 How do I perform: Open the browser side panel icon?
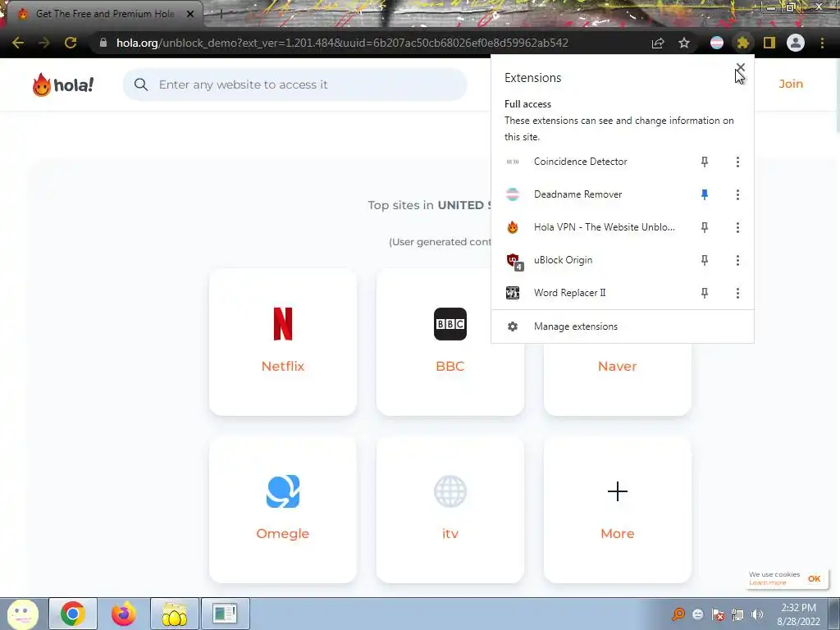point(769,43)
